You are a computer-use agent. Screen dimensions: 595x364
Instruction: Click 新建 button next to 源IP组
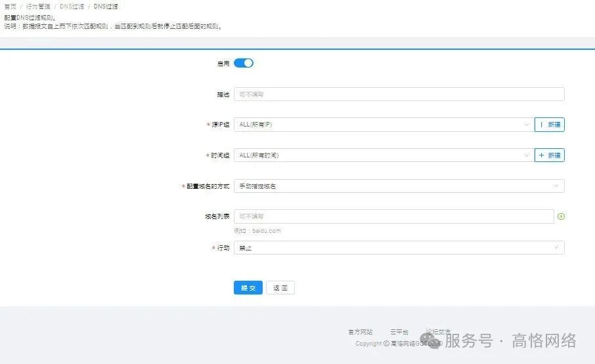click(x=550, y=125)
